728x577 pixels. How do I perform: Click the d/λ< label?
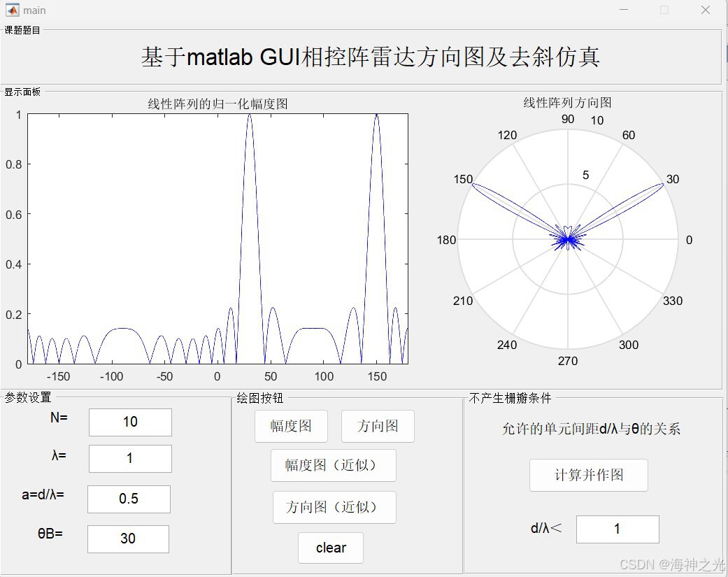point(546,528)
